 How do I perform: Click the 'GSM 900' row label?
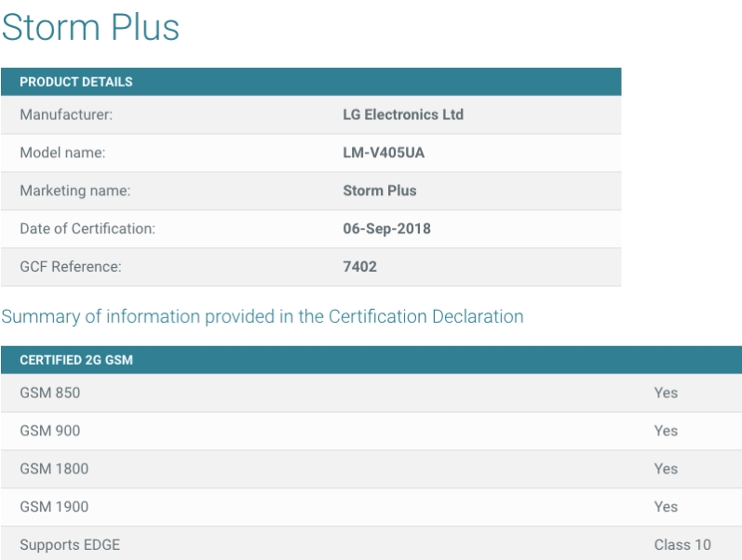click(x=49, y=431)
